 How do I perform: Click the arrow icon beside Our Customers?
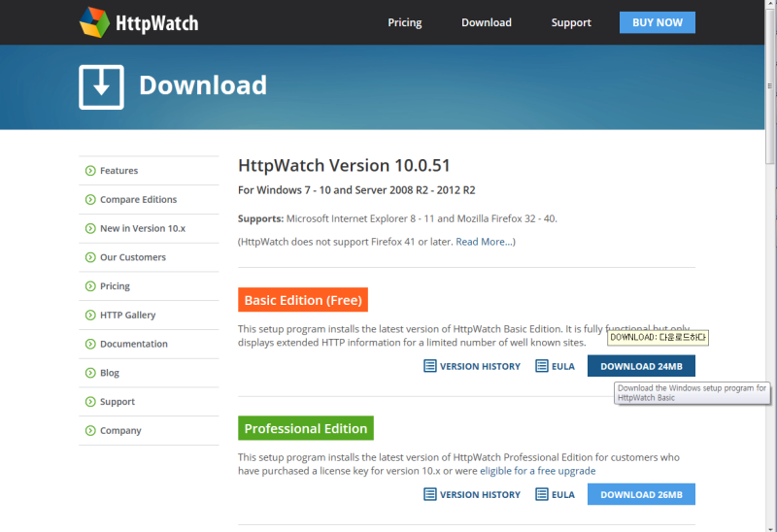point(90,257)
